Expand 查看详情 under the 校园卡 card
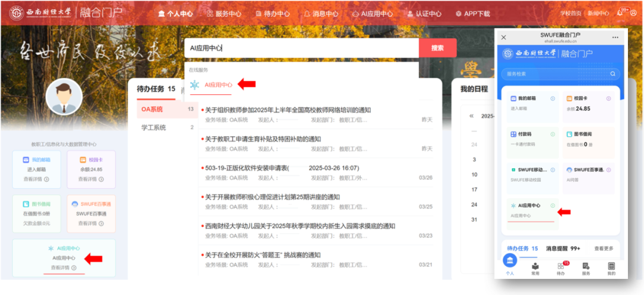644x295 pixels. (91, 179)
